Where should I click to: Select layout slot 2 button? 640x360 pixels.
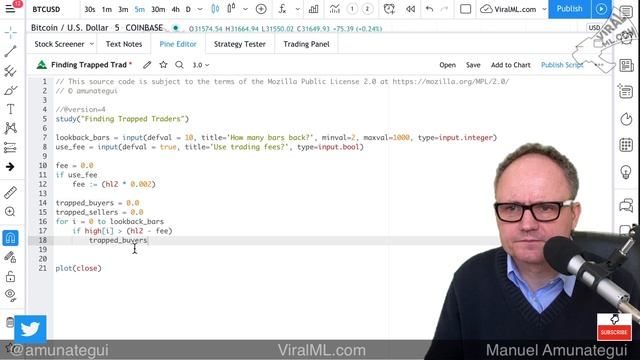click(x=367, y=9)
